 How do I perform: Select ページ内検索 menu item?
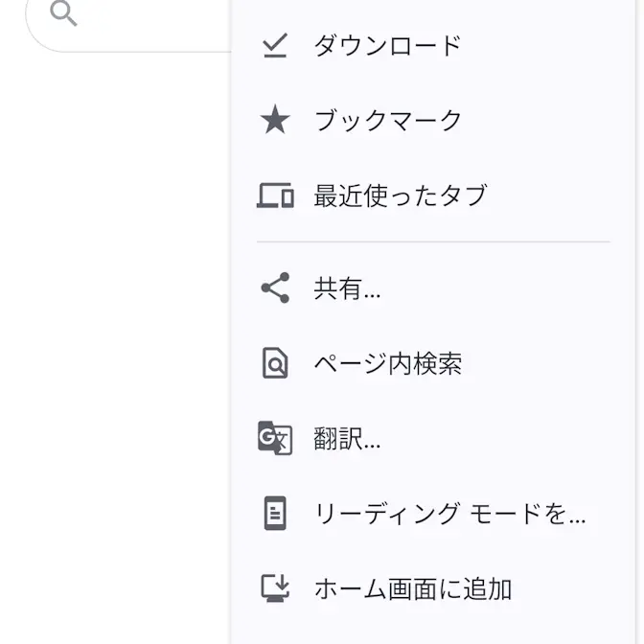tap(433, 363)
